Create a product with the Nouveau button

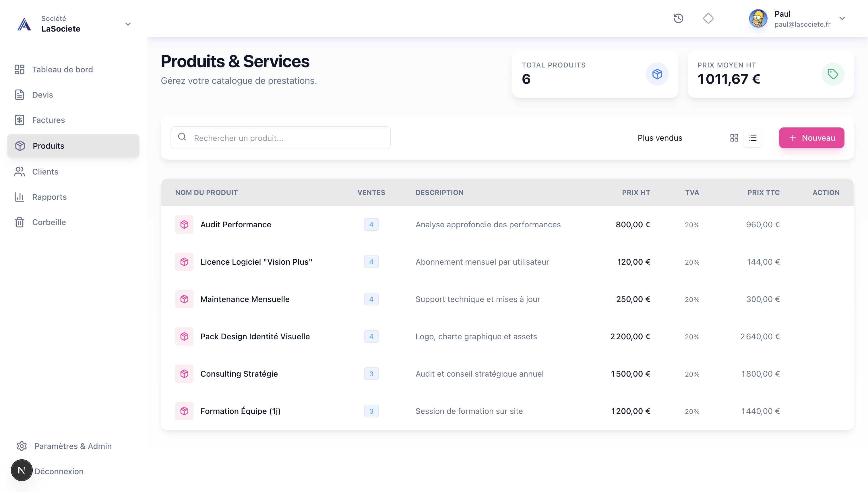811,137
